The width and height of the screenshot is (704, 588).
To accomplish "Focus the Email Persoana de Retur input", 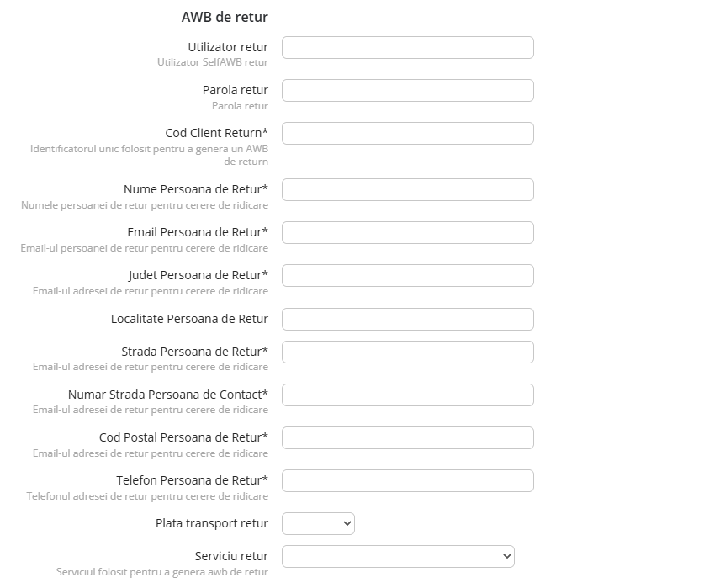I will click(407, 233).
